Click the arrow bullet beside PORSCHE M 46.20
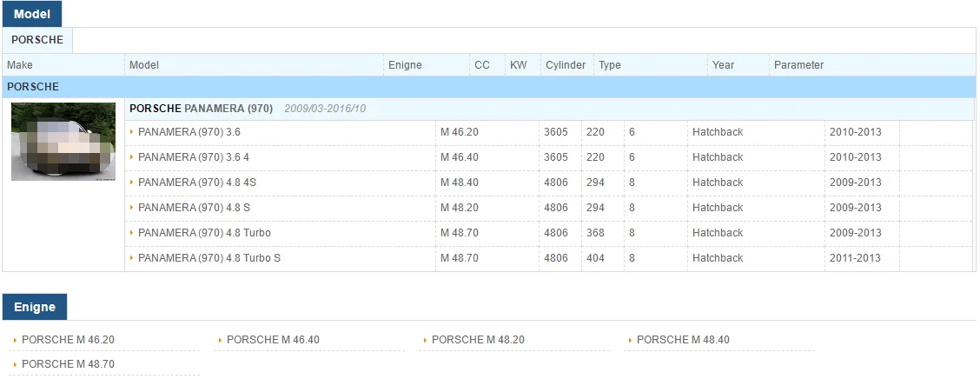 [x=15, y=340]
